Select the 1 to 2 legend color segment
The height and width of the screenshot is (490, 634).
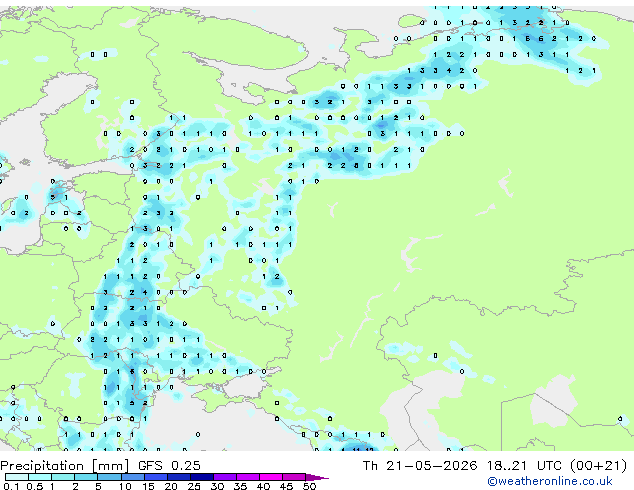coord(63,477)
